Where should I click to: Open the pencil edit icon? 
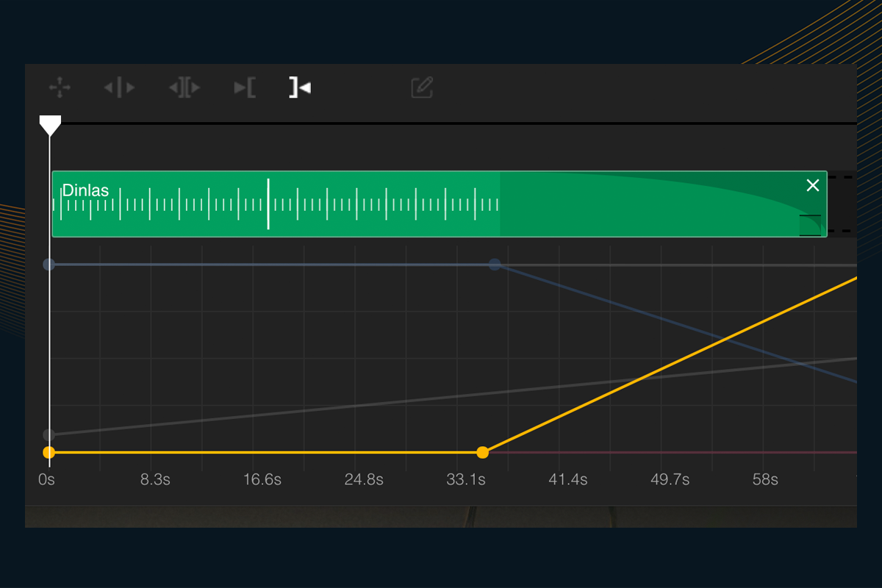pyautogui.click(x=422, y=88)
